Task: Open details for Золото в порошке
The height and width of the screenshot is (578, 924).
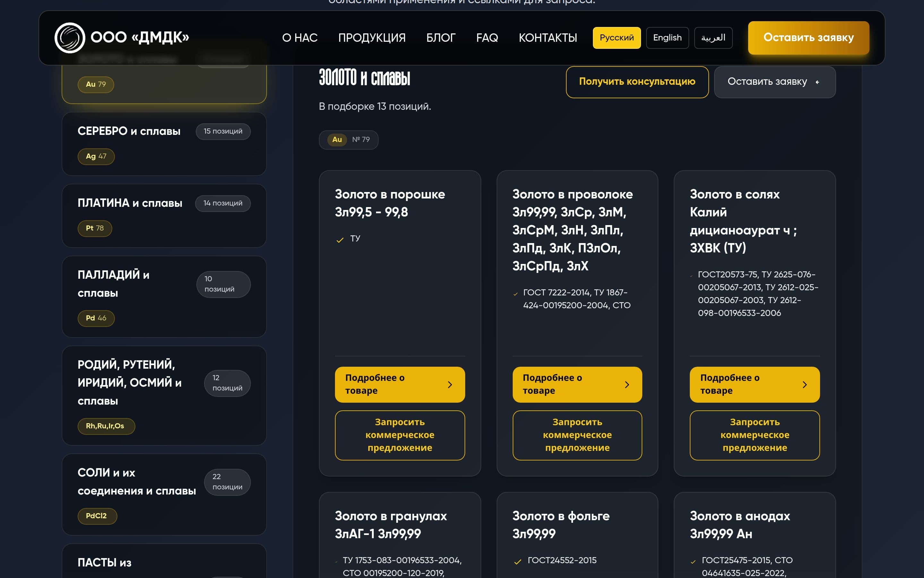Action: [400, 384]
